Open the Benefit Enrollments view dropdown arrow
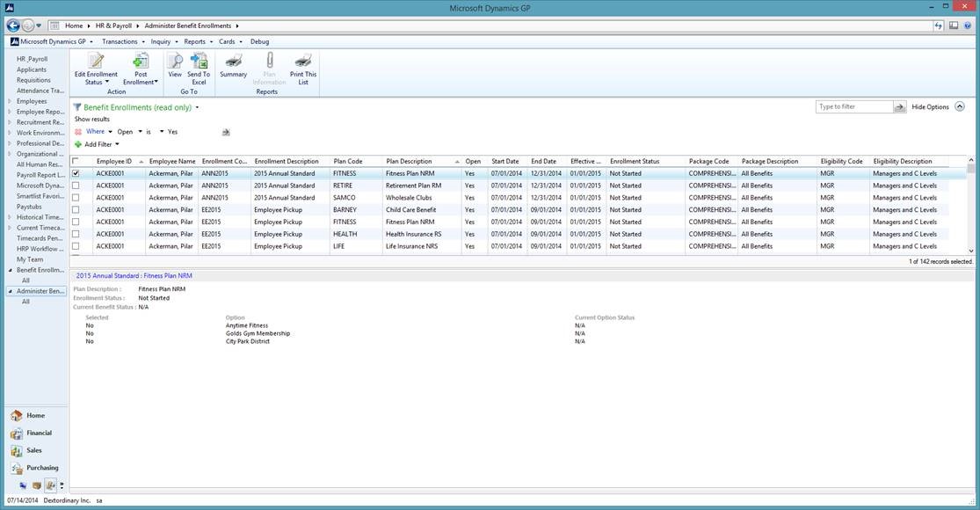This screenshot has height=510, width=980. point(197,107)
